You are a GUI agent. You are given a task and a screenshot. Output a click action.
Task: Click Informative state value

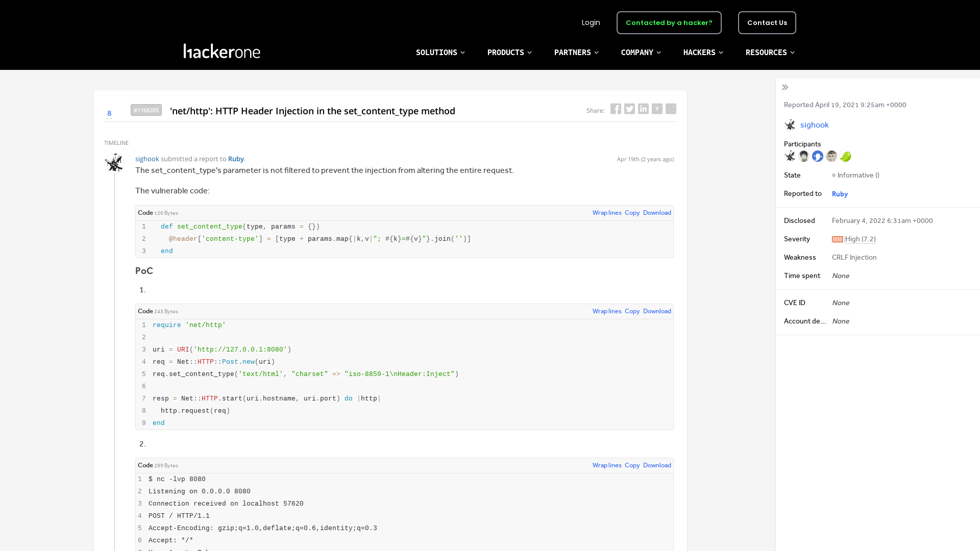[858, 176]
